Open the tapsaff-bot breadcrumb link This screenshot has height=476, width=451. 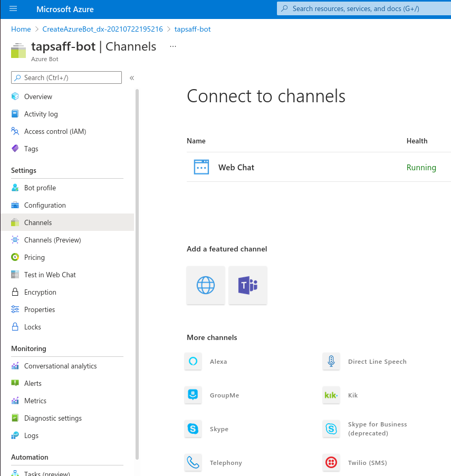pyautogui.click(x=193, y=29)
